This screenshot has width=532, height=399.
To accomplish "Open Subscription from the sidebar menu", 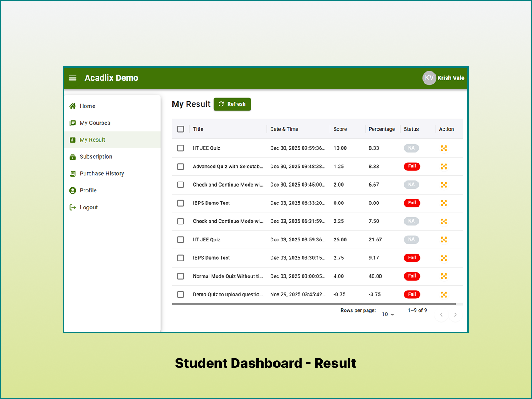I will tap(96, 157).
